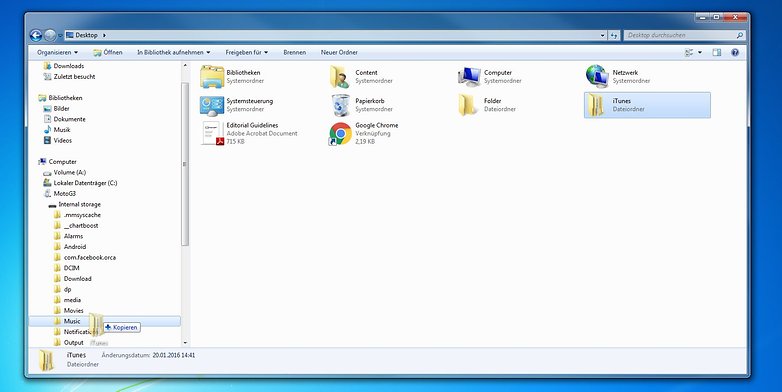The width and height of the screenshot is (782, 392).
Task: Toggle the preview pane icon
Action: pos(717,52)
